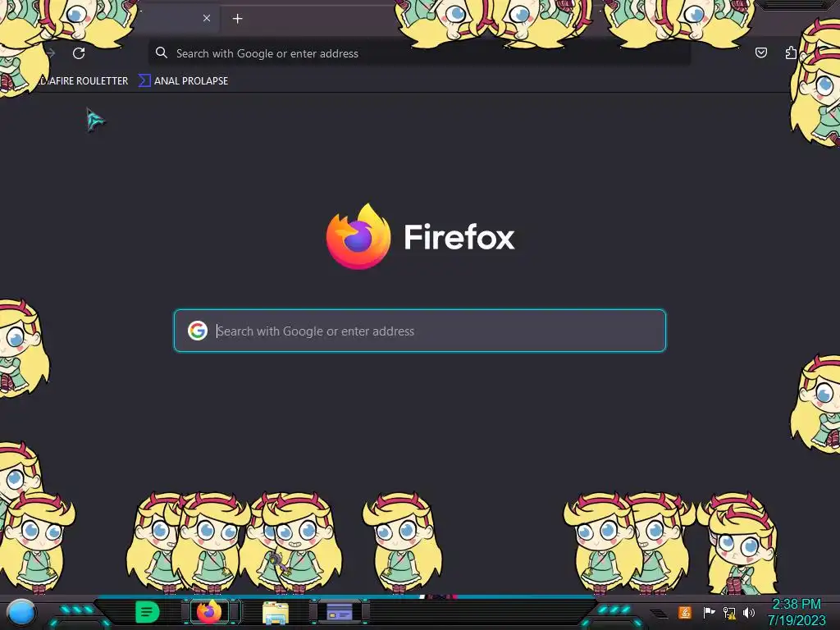Viewport: 840px width, 630px height.
Task: Open the Action Center flag icon
Action: 708,612
